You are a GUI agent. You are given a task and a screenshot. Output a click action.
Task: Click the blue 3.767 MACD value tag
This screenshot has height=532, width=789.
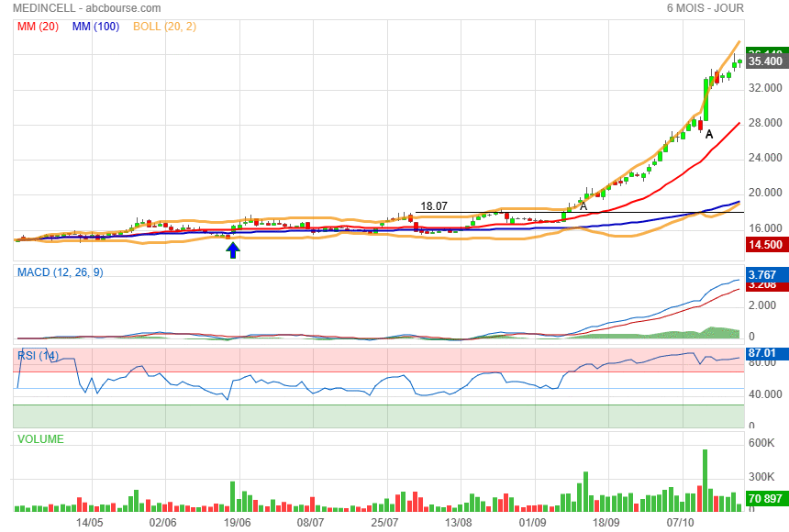tap(763, 274)
